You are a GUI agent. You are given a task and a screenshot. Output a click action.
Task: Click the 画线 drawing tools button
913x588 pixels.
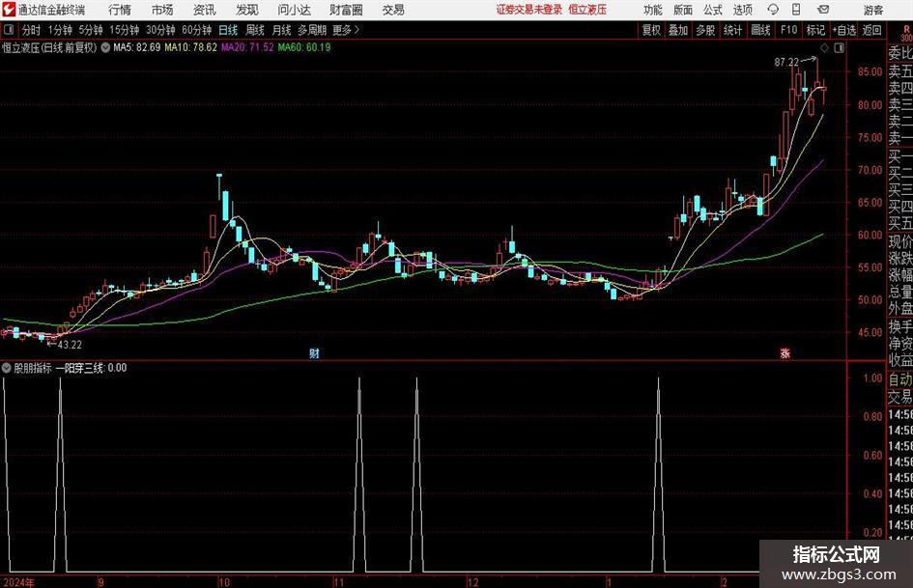[x=760, y=30]
